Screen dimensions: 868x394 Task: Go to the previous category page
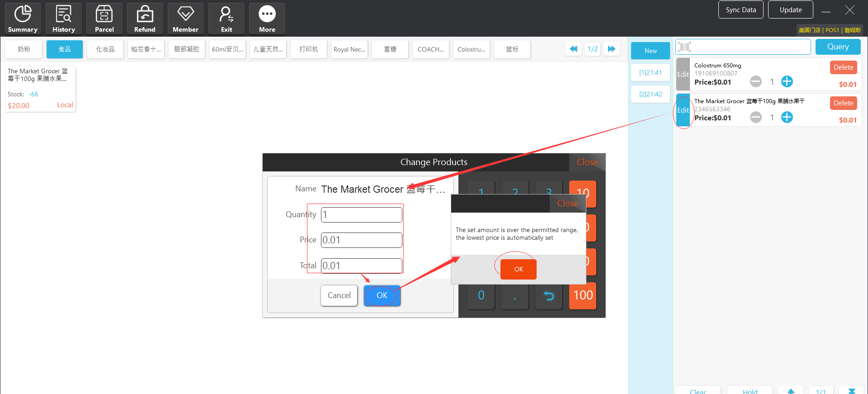tap(573, 49)
